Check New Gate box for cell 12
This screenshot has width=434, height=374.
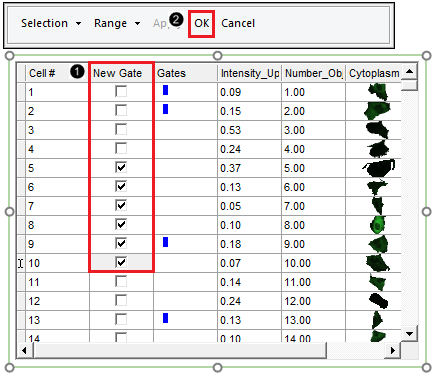(x=121, y=300)
